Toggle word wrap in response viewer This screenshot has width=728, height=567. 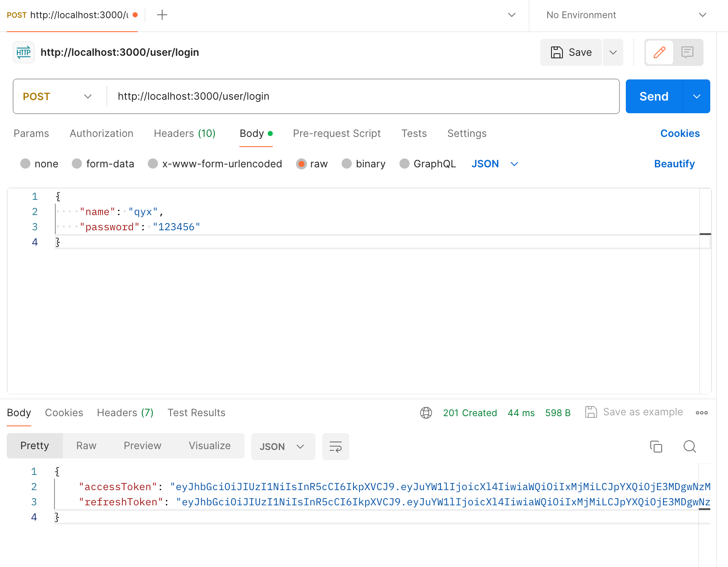[x=336, y=447]
